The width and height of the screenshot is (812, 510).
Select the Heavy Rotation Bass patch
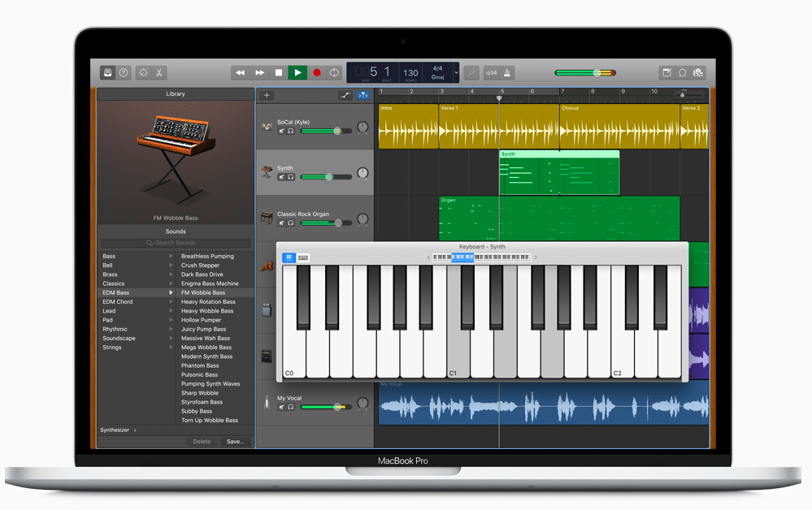click(208, 301)
